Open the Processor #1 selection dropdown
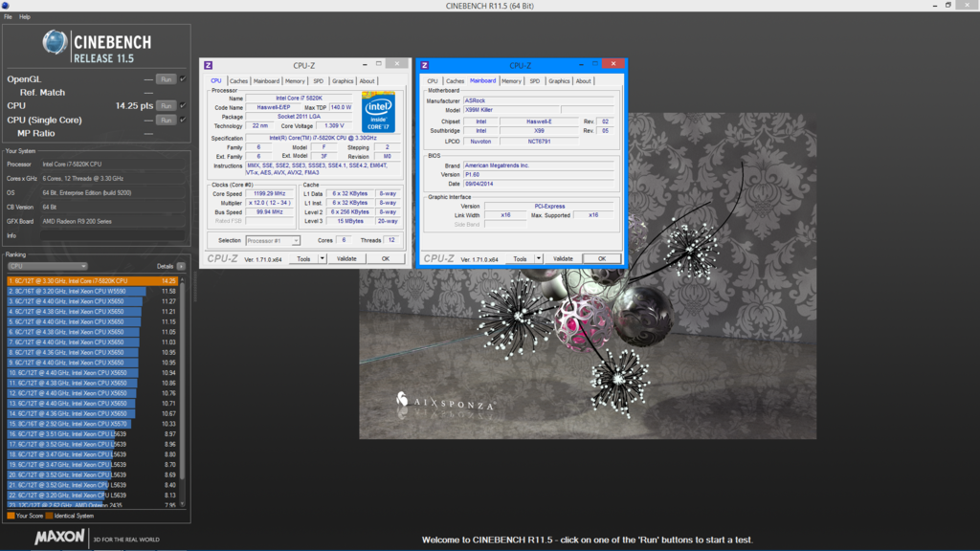Image resolution: width=980 pixels, height=551 pixels. coord(273,240)
